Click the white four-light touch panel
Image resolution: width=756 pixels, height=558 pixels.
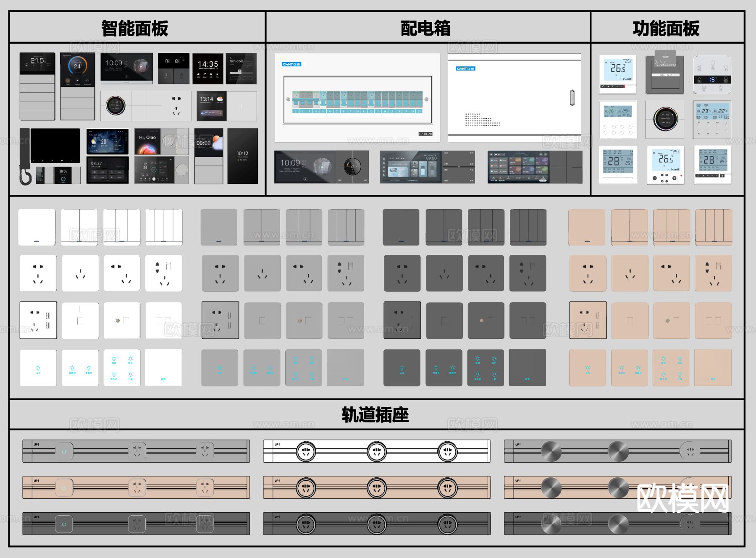(x=122, y=368)
